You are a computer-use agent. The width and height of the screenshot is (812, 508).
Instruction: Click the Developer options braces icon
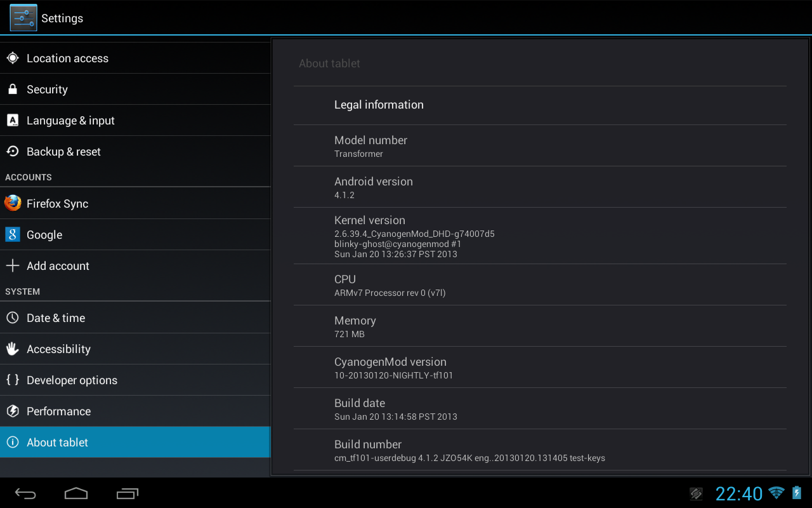pyautogui.click(x=13, y=380)
